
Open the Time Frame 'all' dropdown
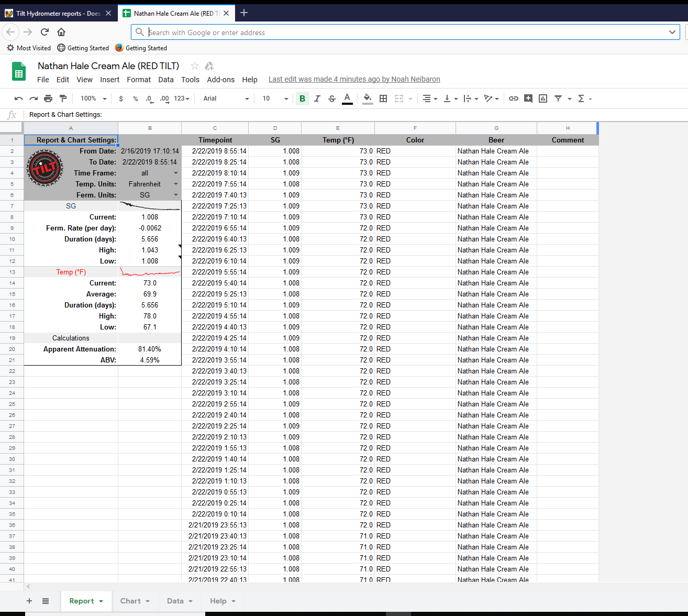tap(175, 173)
